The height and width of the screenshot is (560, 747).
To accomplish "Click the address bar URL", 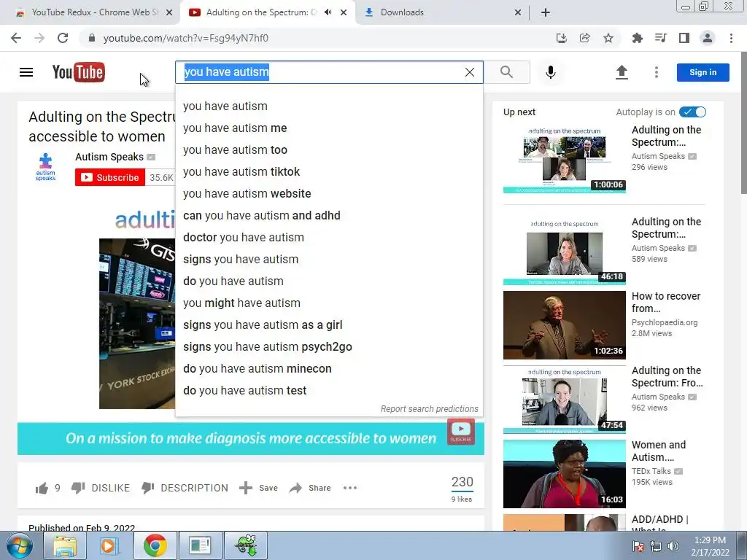I will (x=186, y=38).
